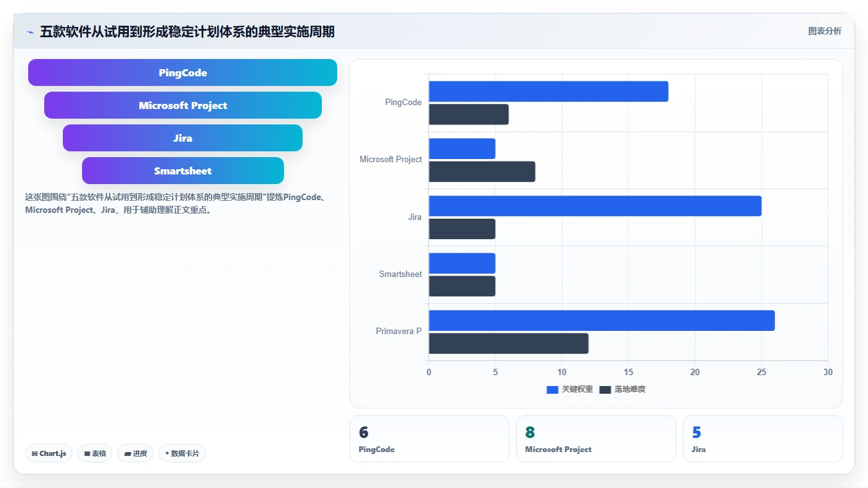This screenshot has height=488, width=868.
Task: Click PingCode dark 落地难度 bar
Action: click(469, 114)
